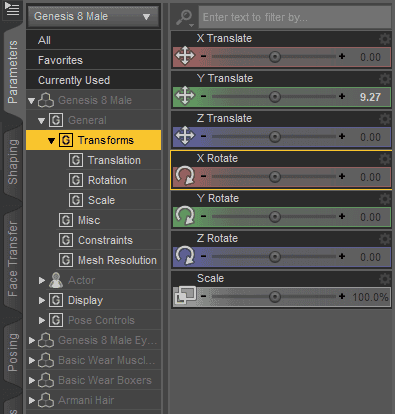Increase X Translate with plus button
Image resolution: width=395 pixels, height=414 pixels.
point(342,56)
